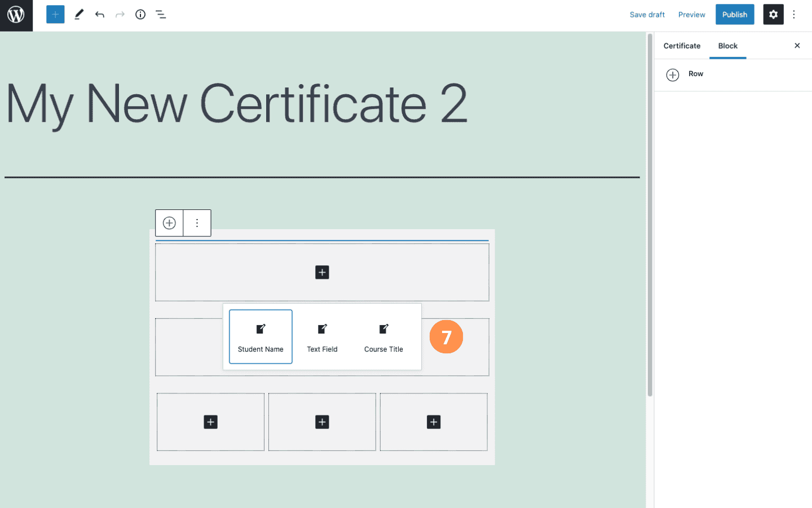Image resolution: width=812 pixels, height=508 pixels.
Task: Click the Row label in Block panel
Action: coord(696,74)
